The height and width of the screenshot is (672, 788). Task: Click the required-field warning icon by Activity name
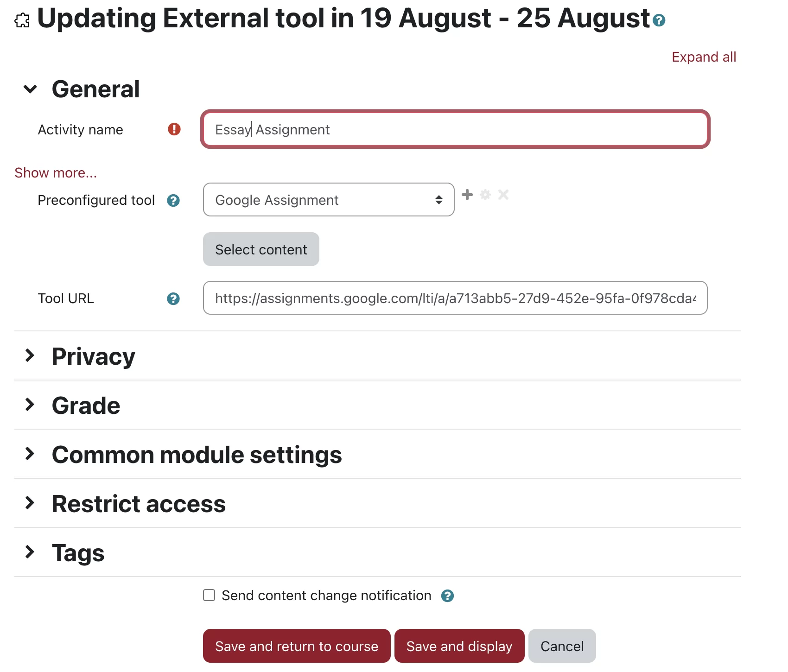pyautogui.click(x=174, y=129)
